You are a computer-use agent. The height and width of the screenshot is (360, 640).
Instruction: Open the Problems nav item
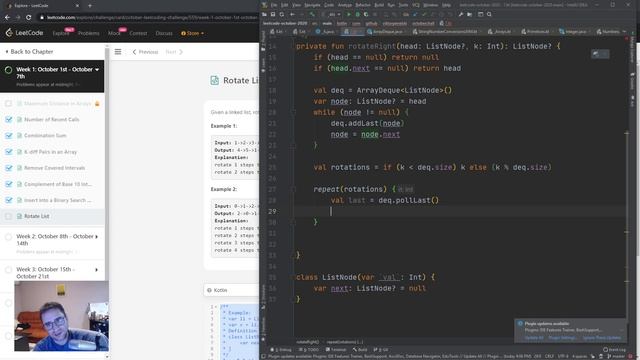coord(89,33)
